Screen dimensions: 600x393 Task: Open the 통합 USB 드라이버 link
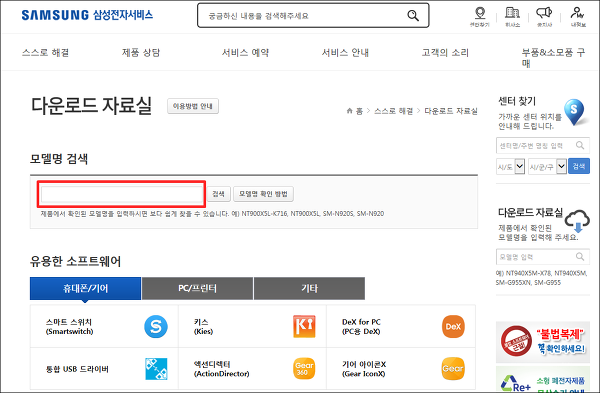click(x=77, y=369)
